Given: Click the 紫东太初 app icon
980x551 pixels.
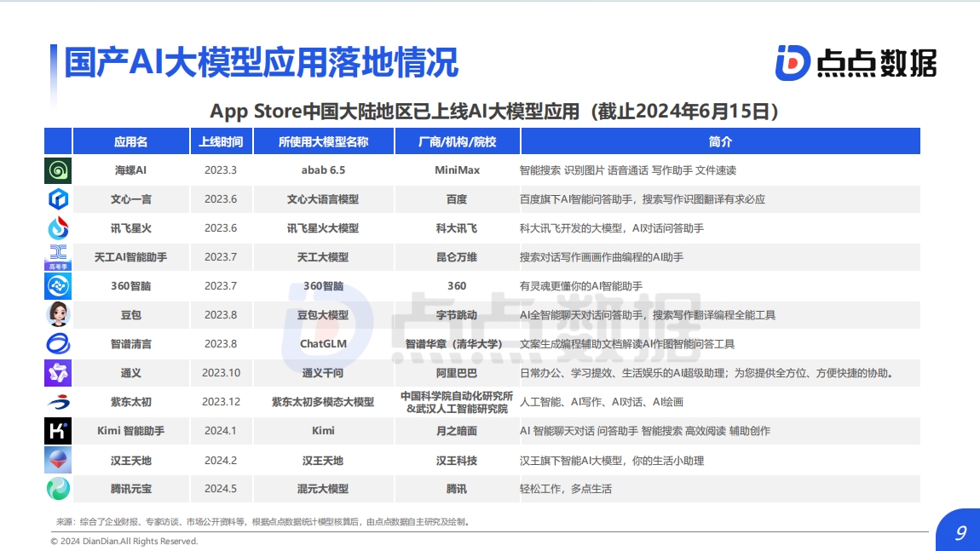Looking at the screenshot, I should [x=58, y=402].
